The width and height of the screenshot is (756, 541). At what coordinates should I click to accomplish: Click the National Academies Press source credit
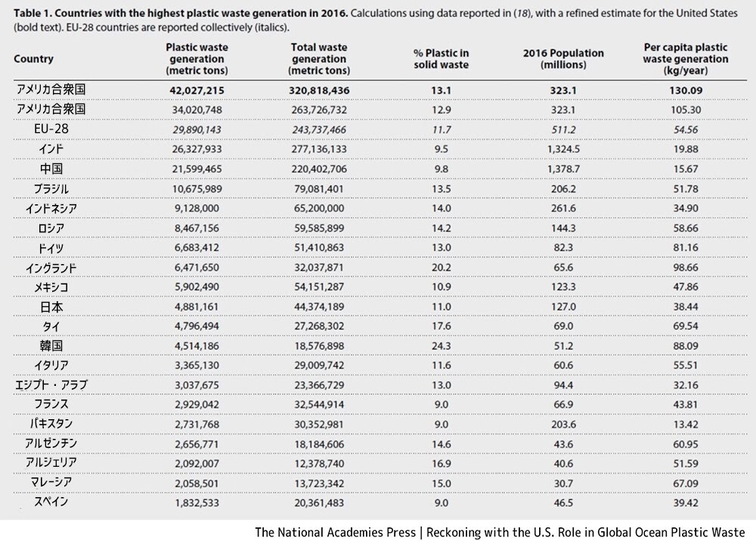pos(499,531)
